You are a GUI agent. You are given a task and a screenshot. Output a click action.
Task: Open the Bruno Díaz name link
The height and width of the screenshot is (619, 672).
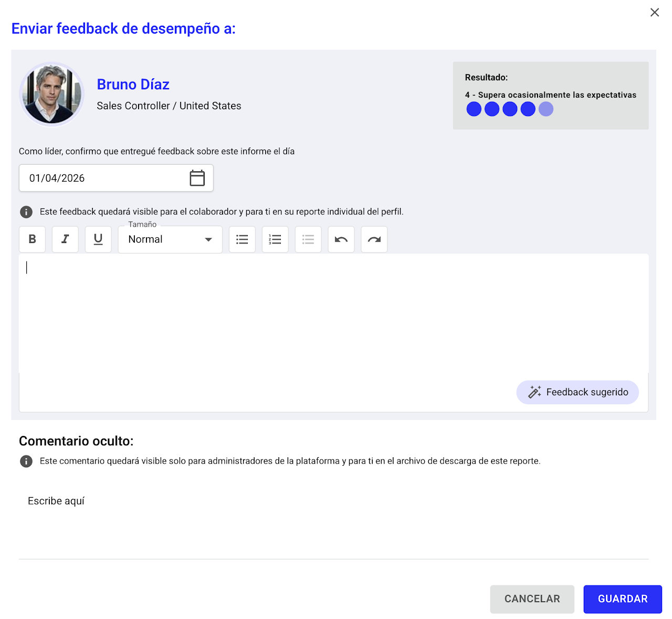[133, 85]
